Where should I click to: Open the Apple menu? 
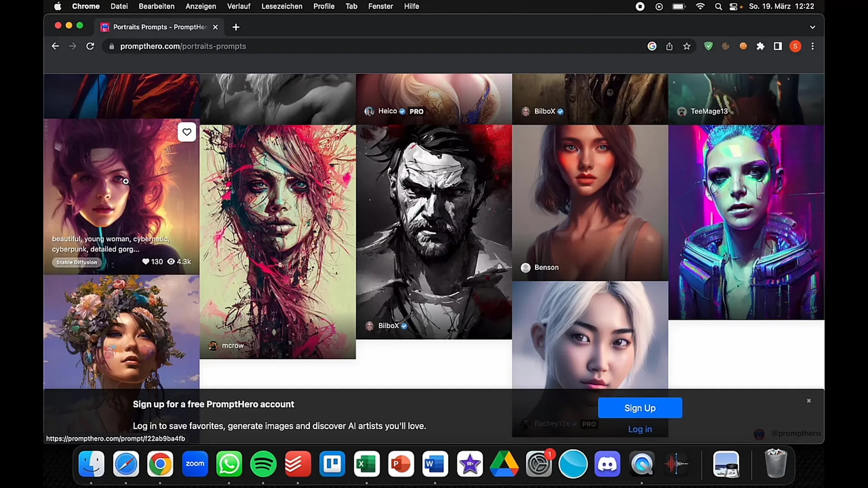pyautogui.click(x=57, y=6)
